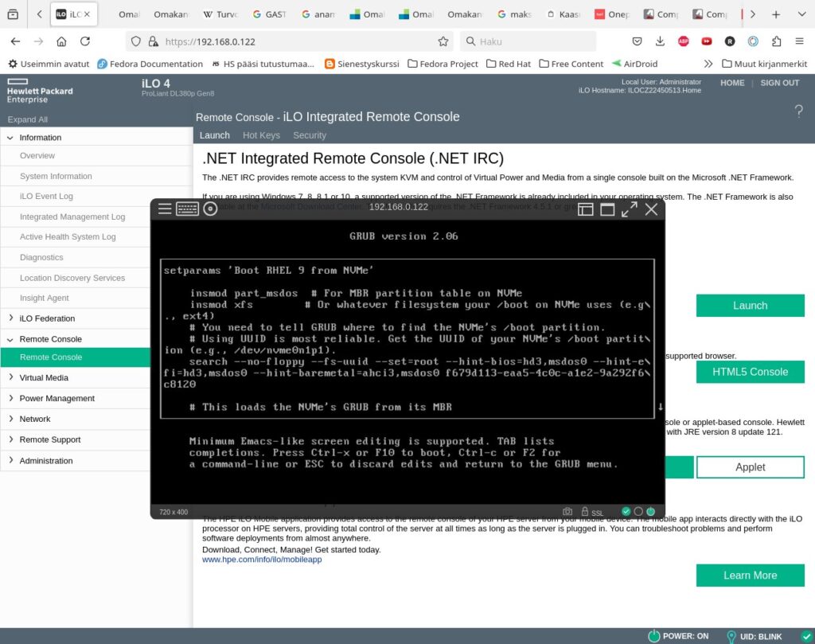Screen dimensions: 815x644
Task: Open the iLO help question mark
Action: [x=799, y=111]
